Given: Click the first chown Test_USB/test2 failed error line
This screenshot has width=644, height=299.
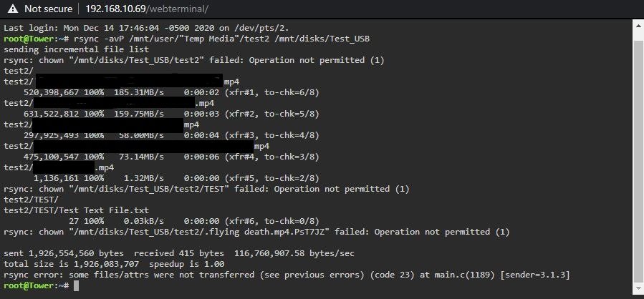Looking at the screenshot, I should click(x=194, y=60).
